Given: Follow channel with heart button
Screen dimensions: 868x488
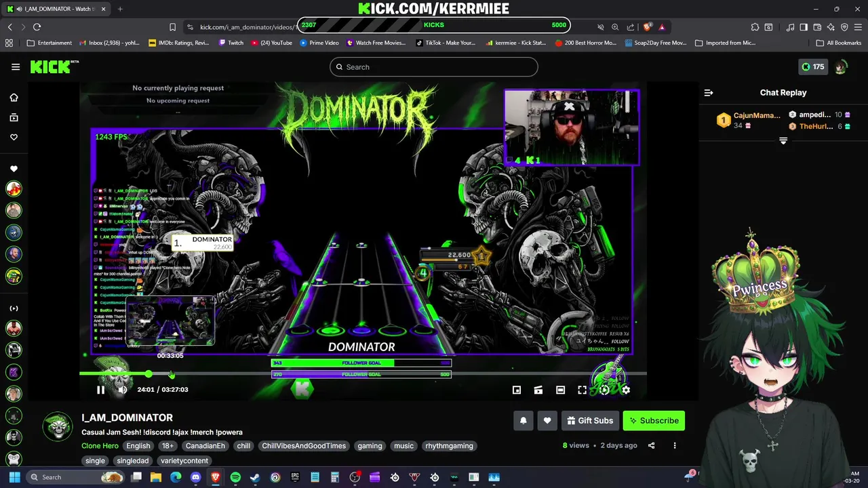Looking at the screenshot, I should tap(547, 421).
